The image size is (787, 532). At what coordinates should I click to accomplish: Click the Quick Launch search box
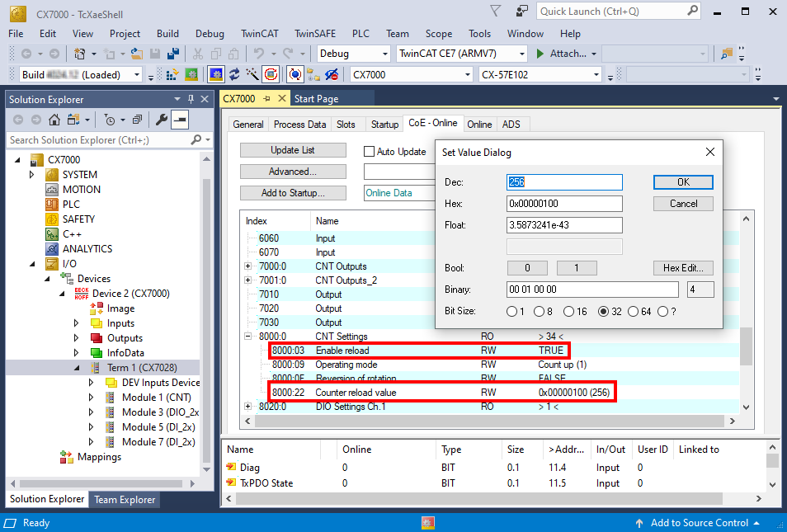point(619,11)
